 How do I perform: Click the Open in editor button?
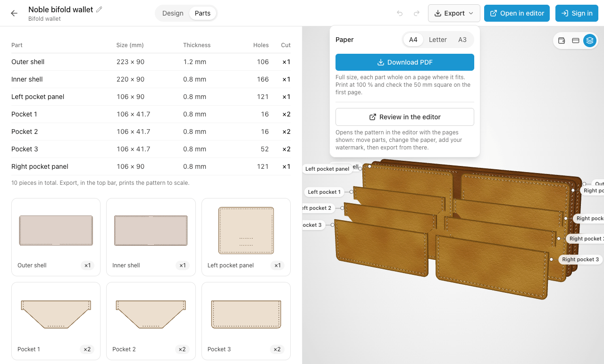(x=517, y=13)
